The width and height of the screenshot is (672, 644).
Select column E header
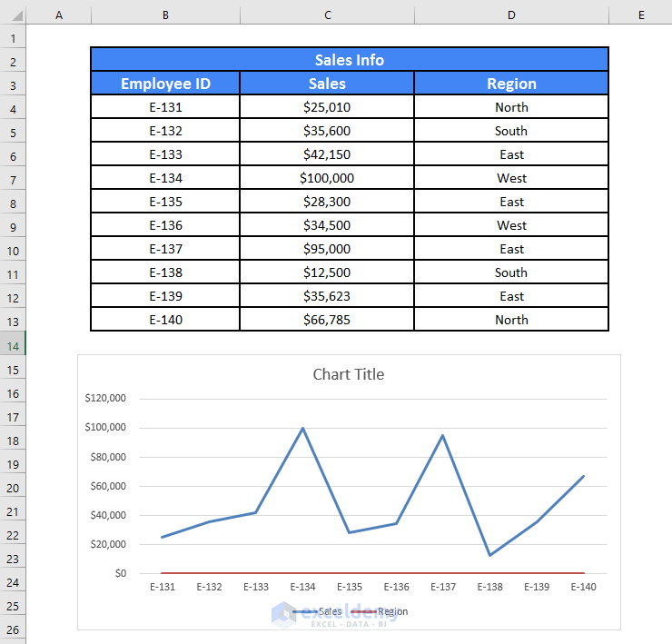pyautogui.click(x=641, y=15)
